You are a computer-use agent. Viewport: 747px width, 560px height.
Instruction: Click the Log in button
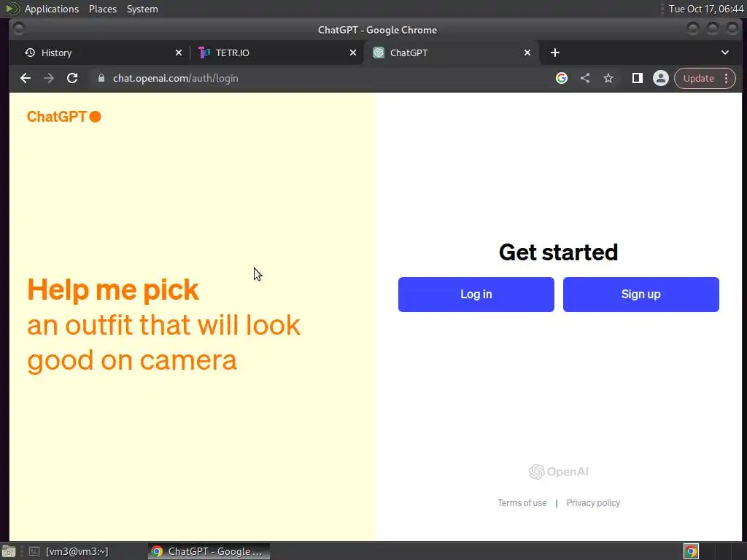pos(476,295)
